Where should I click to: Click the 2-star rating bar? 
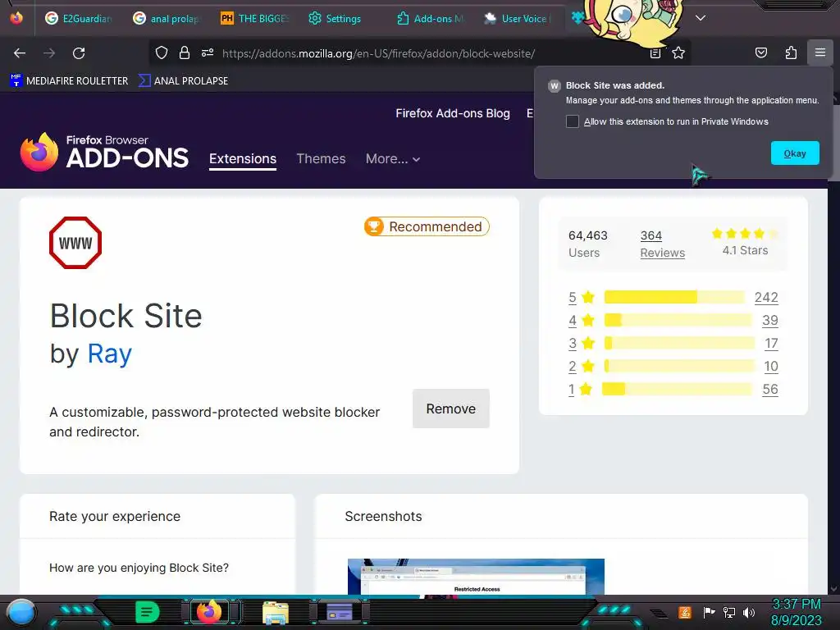pyautogui.click(x=679, y=366)
